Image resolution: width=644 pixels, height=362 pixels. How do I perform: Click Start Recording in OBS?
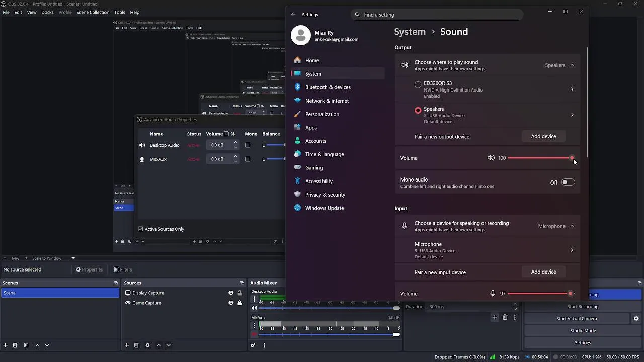583,307
